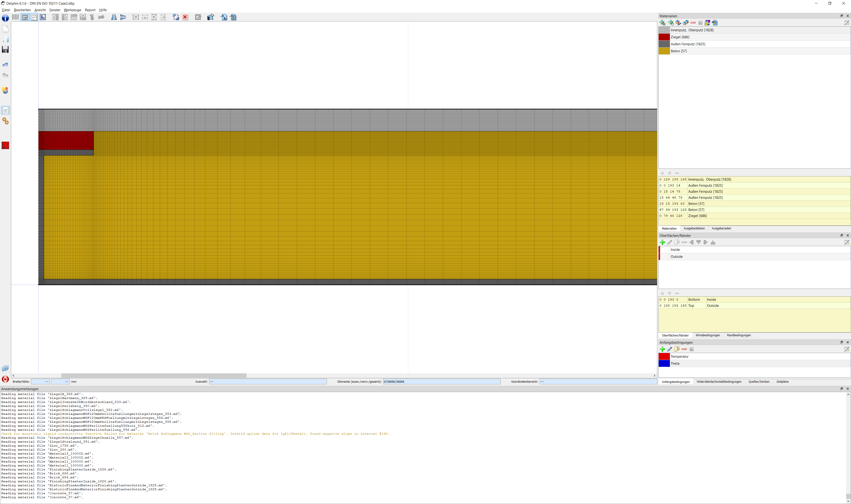Image resolution: width=851 pixels, height=504 pixels.
Task: Select the Beton [57] material row
Action: pos(755,51)
